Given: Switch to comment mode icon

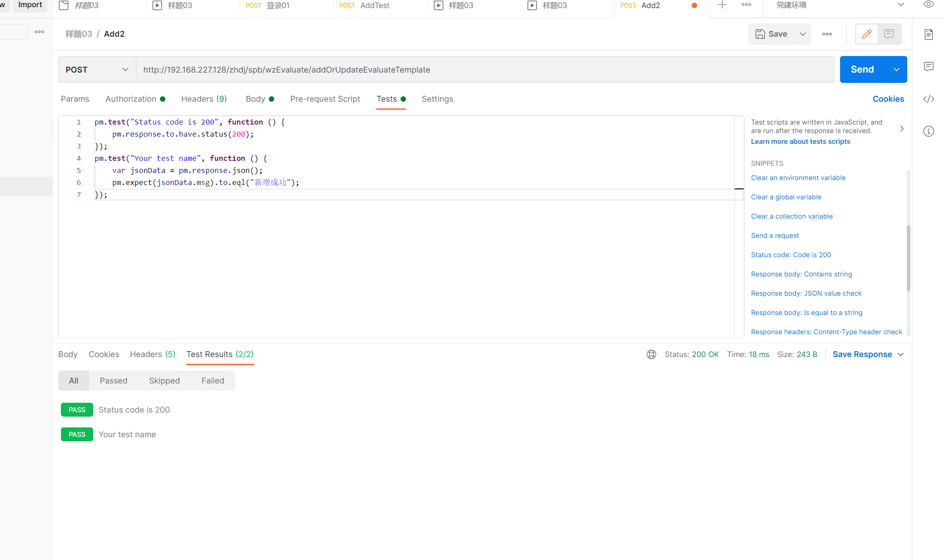Looking at the screenshot, I should [x=889, y=34].
